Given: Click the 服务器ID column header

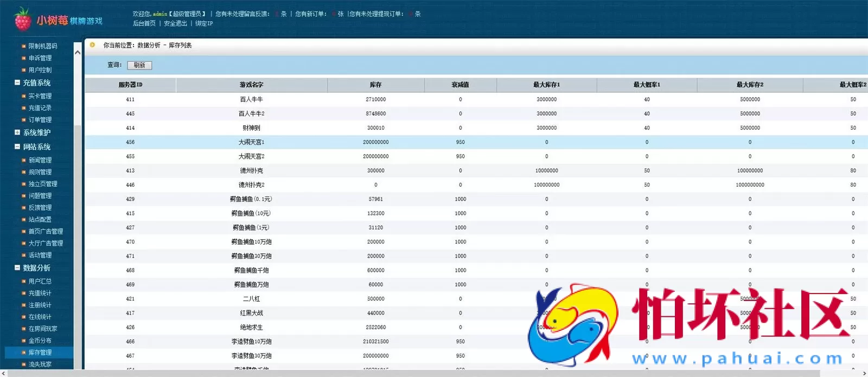Looking at the screenshot, I should click(x=130, y=85).
